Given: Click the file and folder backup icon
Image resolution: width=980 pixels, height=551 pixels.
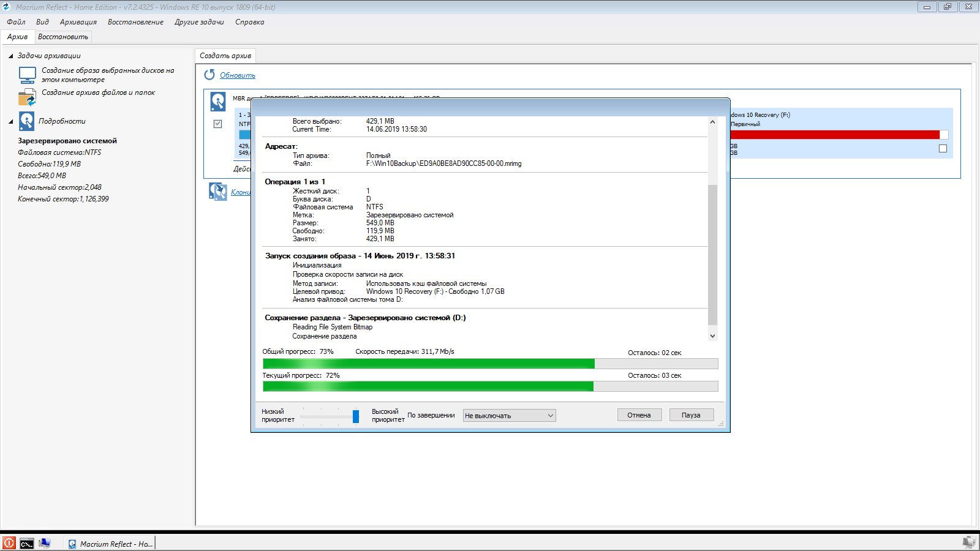Looking at the screenshot, I should (28, 97).
